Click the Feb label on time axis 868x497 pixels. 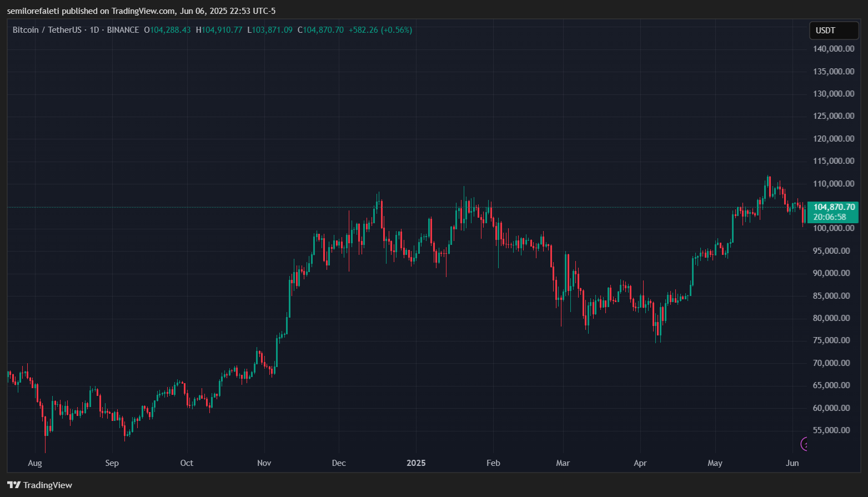coord(493,463)
